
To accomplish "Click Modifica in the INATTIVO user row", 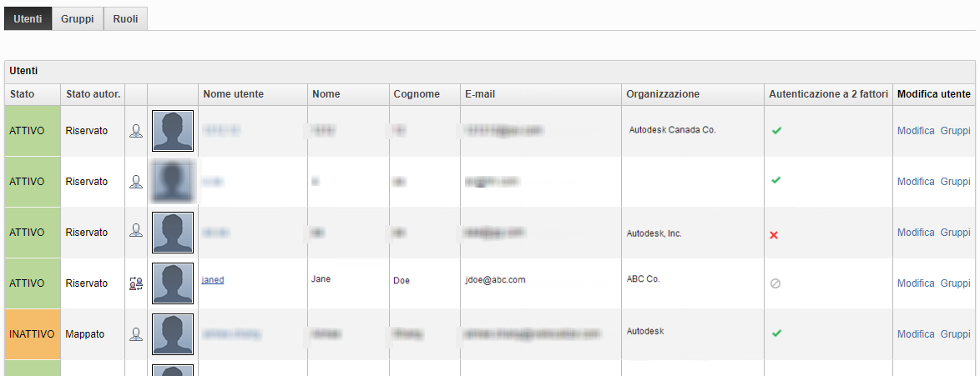I will [x=915, y=334].
